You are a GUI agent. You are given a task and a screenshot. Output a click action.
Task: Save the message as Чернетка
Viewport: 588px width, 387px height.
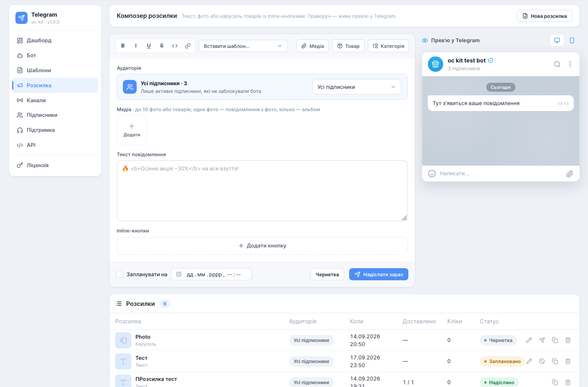pyautogui.click(x=327, y=274)
